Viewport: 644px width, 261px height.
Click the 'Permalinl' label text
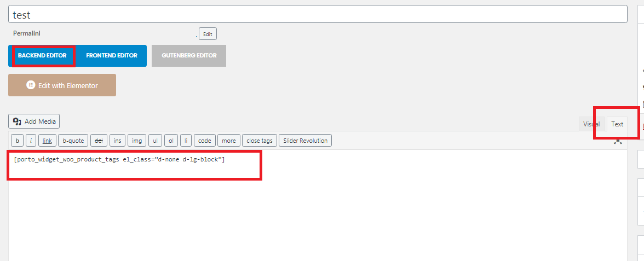click(x=27, y=34)
